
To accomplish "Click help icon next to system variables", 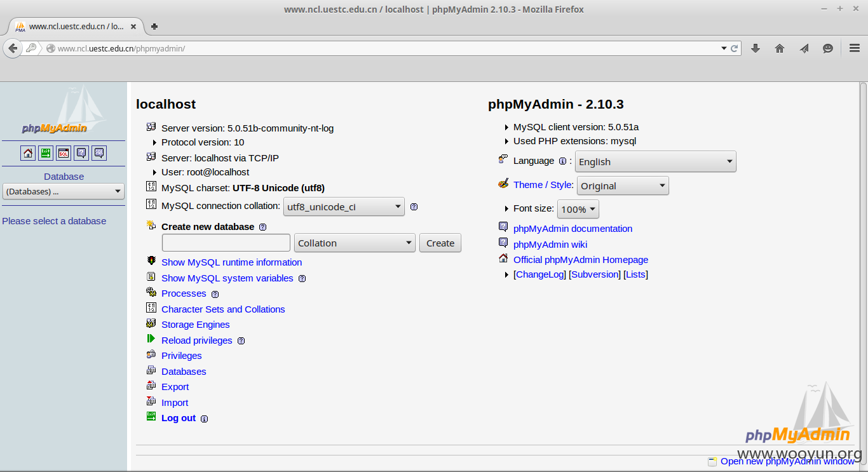I will (302, 278).
